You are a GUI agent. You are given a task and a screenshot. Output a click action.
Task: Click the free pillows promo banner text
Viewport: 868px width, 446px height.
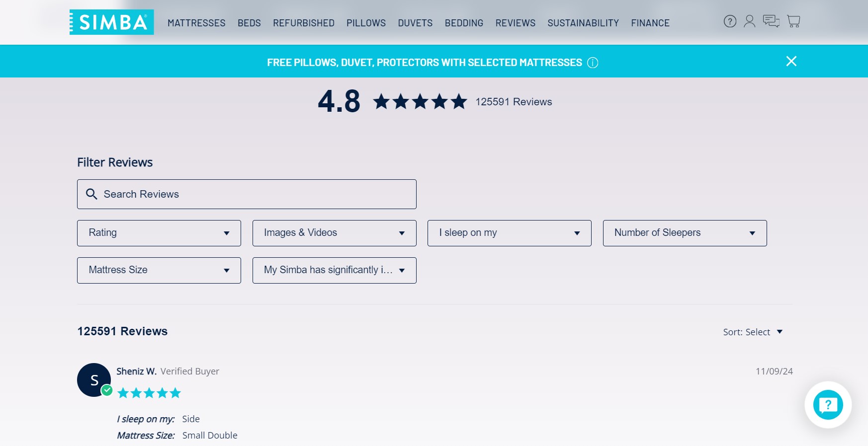click(425, 63)
